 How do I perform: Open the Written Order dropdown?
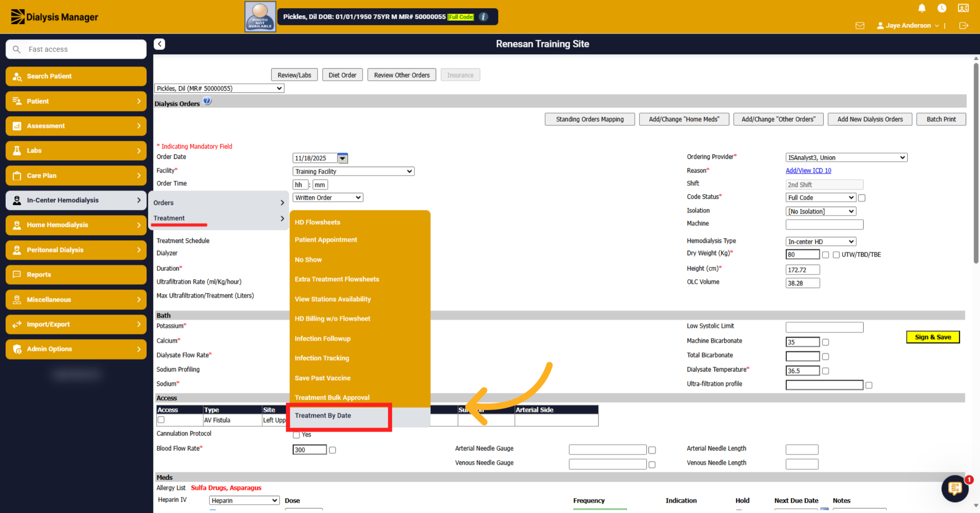click(328, 198)
